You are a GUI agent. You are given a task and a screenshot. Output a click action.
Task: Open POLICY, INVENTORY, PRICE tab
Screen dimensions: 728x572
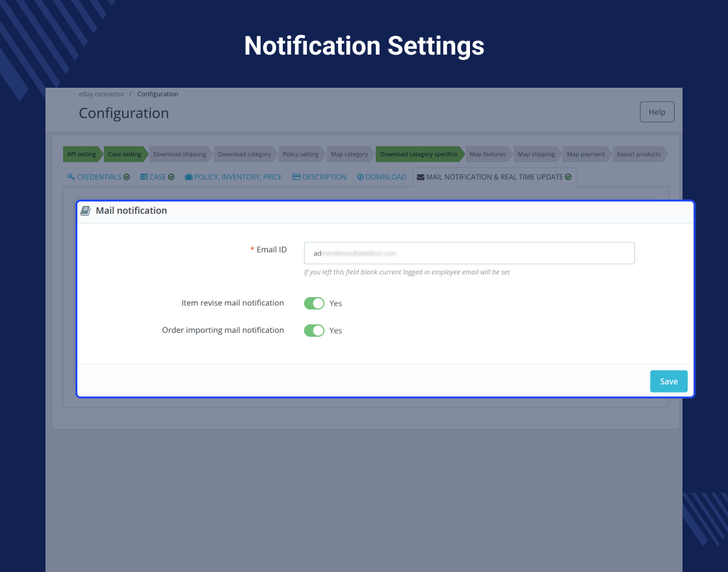pyautogui.click(x=233, y=177)
